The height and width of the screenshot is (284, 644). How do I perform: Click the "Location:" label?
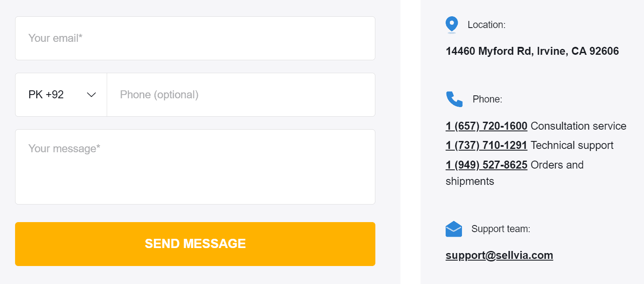486,25
